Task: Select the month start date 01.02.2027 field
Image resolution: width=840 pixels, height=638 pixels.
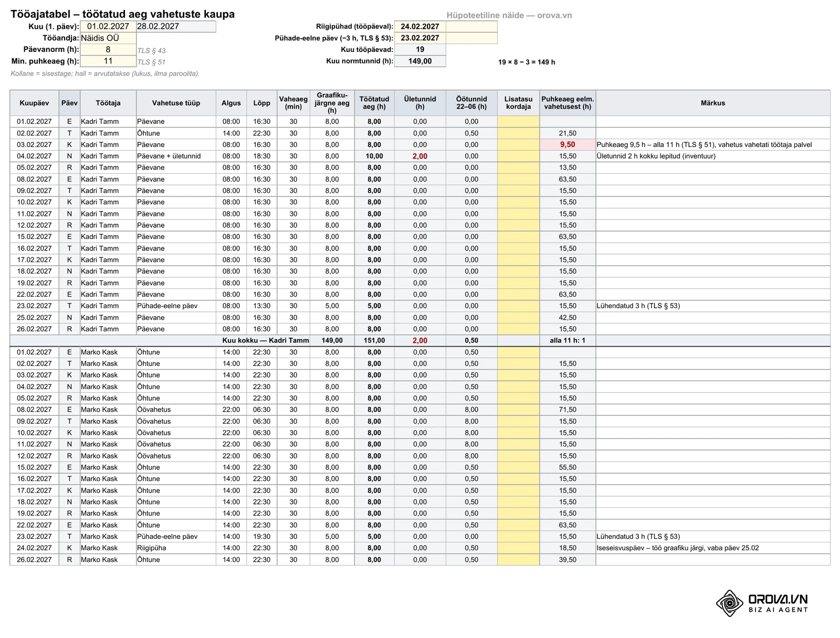Action: 108,26
